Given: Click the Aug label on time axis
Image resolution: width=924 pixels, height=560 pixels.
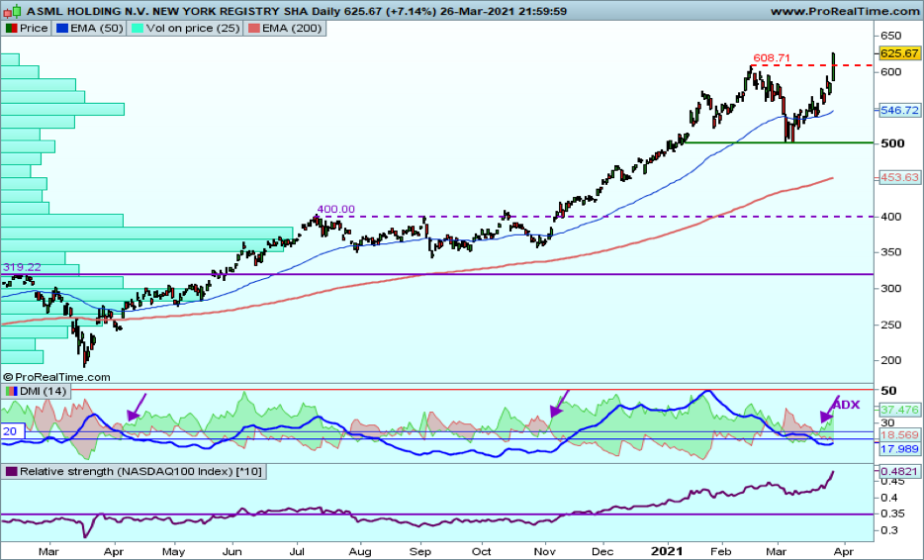Looking at the screenshot, I should [x=359, y=552].
